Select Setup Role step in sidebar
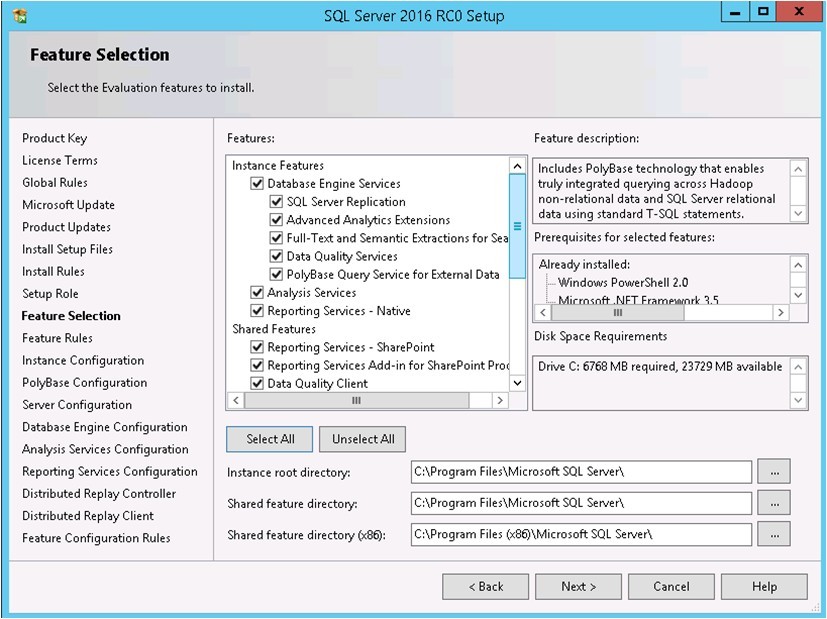This screenshot has width=827, height=619. click(50, 294)
